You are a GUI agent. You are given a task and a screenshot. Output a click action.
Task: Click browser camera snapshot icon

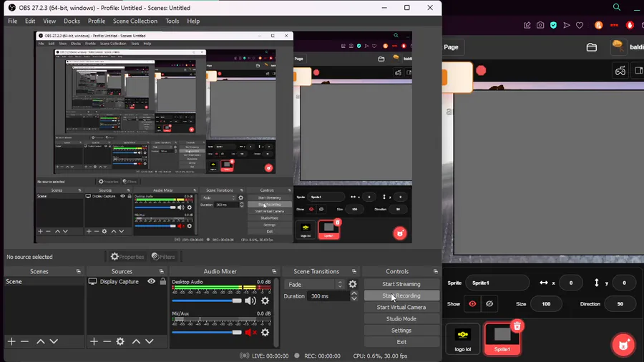coord(540,26)
